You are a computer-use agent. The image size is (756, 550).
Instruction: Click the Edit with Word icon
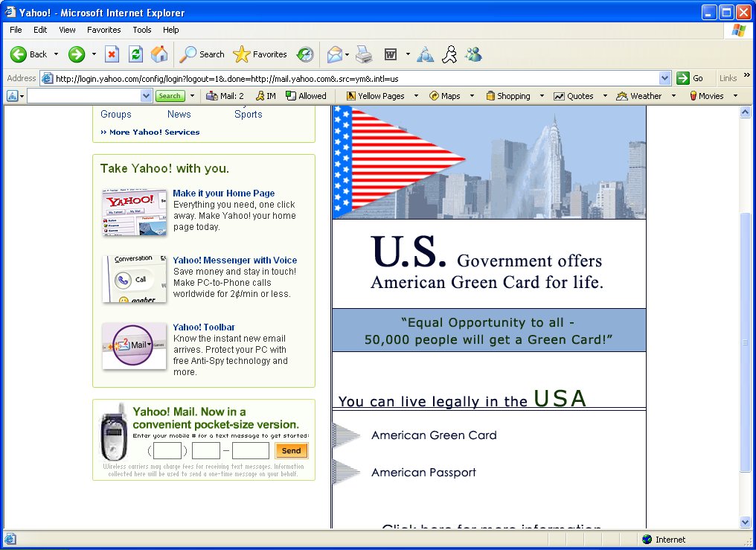(391, 54)
